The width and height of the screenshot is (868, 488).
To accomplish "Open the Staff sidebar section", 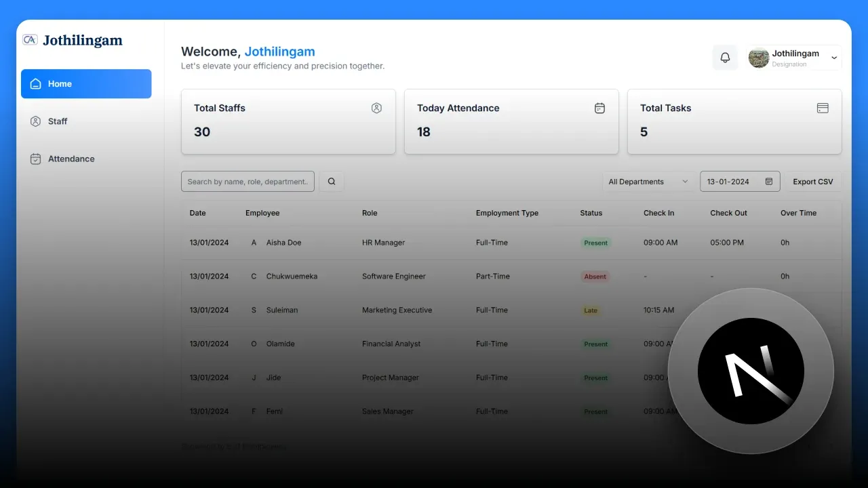I will [58, 121].
